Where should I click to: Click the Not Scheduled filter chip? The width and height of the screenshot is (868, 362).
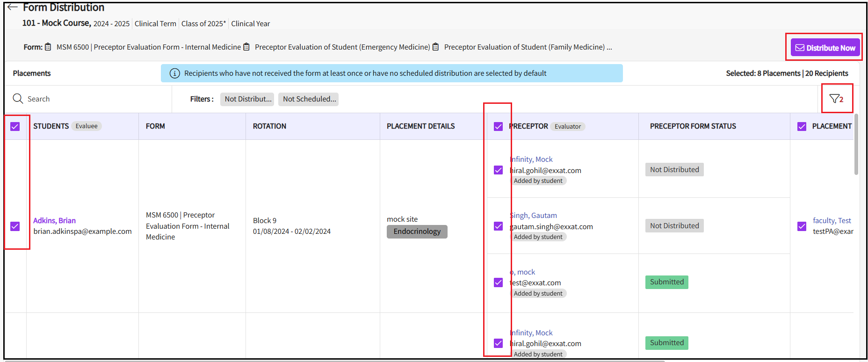309,99
